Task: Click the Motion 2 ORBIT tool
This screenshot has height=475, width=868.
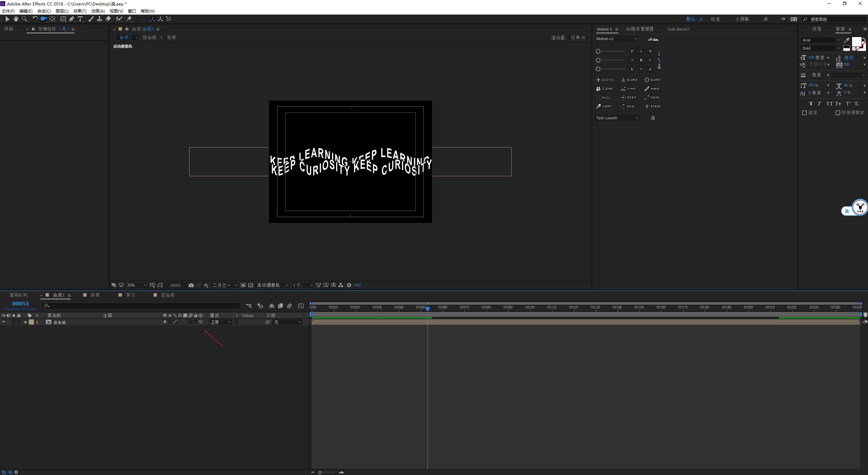Action: (629, 98)
